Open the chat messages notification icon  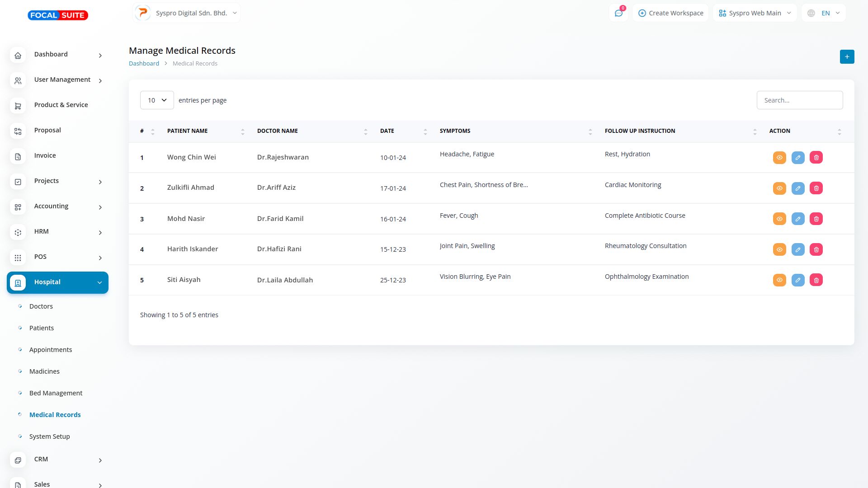[618, 13]
